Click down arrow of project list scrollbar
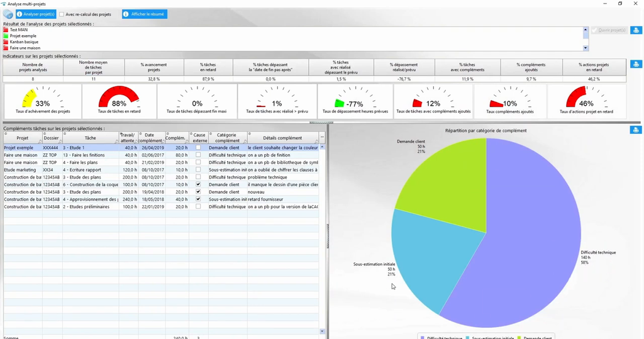Image resolution: width=644 pixels, height=339 pixels. coord(586,48)
